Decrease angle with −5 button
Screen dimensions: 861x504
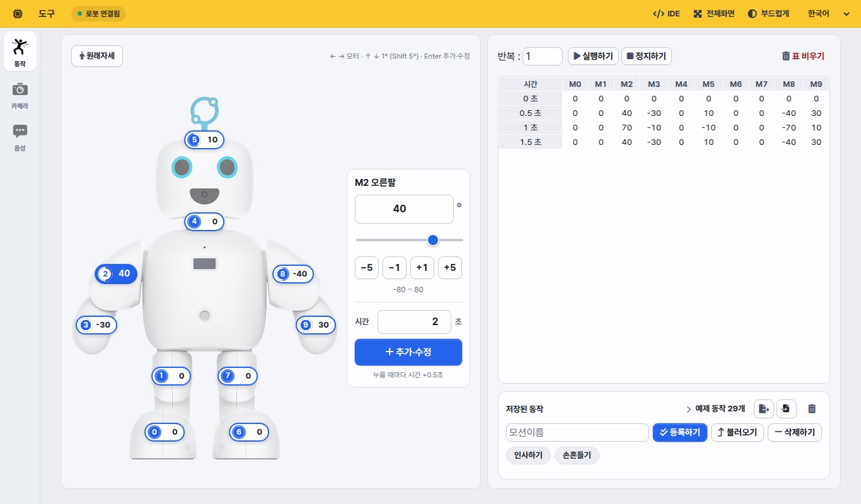tap(367, 268)
